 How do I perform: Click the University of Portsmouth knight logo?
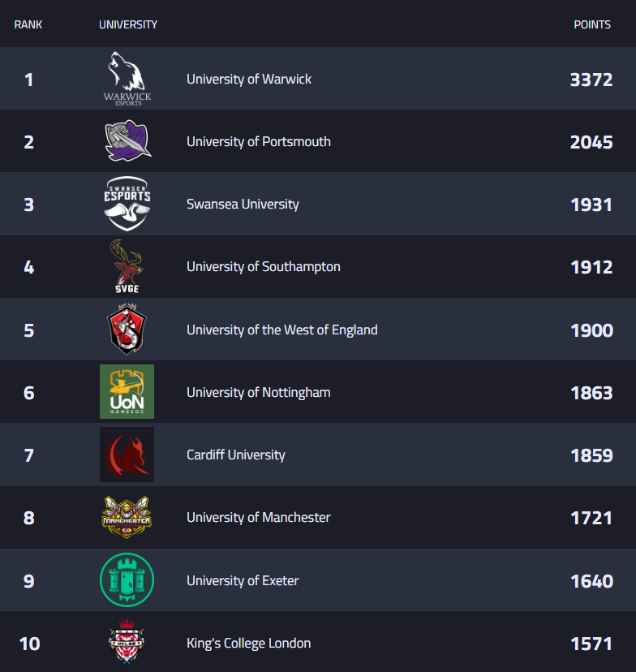click(x=127, y=141)
